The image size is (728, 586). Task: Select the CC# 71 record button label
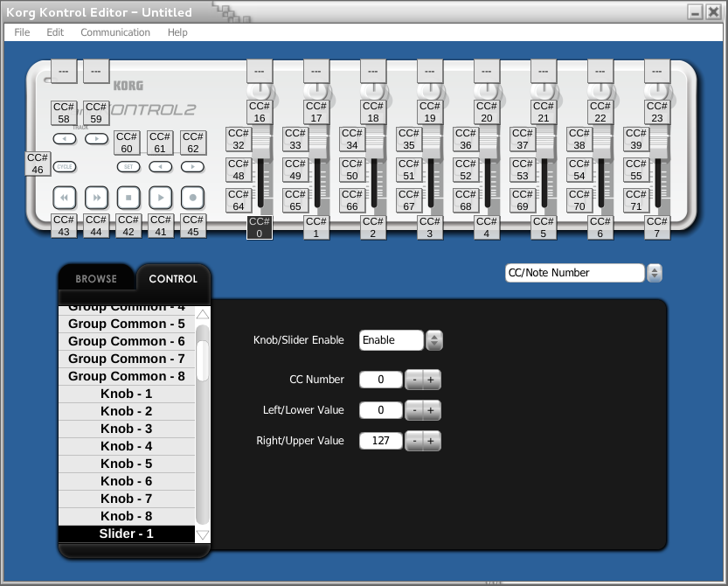636,200
